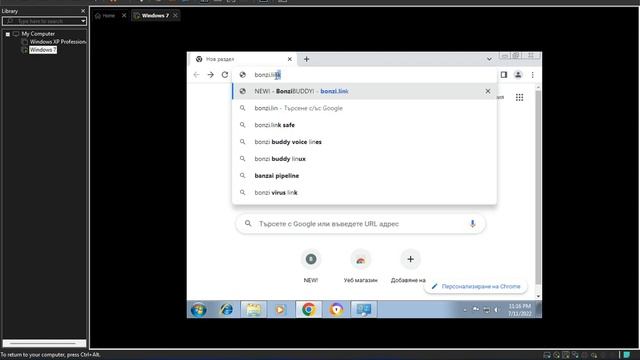Close the Нов раздел Chrome tab
The width and height of the screenshot is (640, 360).
(290, 59)
